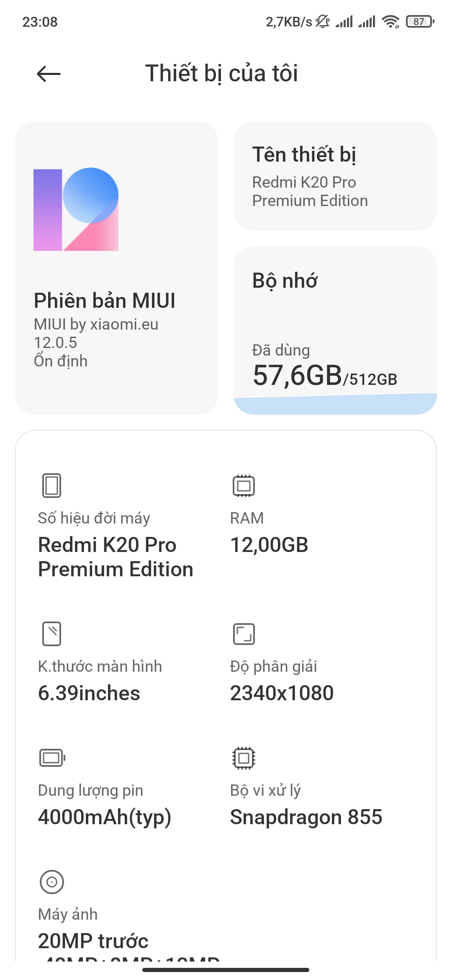Tap the Wi-Fi status bar icon

click(391, 21)
